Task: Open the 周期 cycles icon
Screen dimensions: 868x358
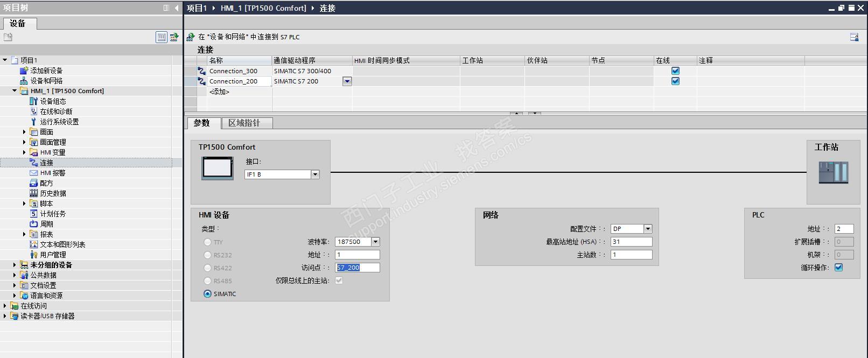Action: point(33,224)
